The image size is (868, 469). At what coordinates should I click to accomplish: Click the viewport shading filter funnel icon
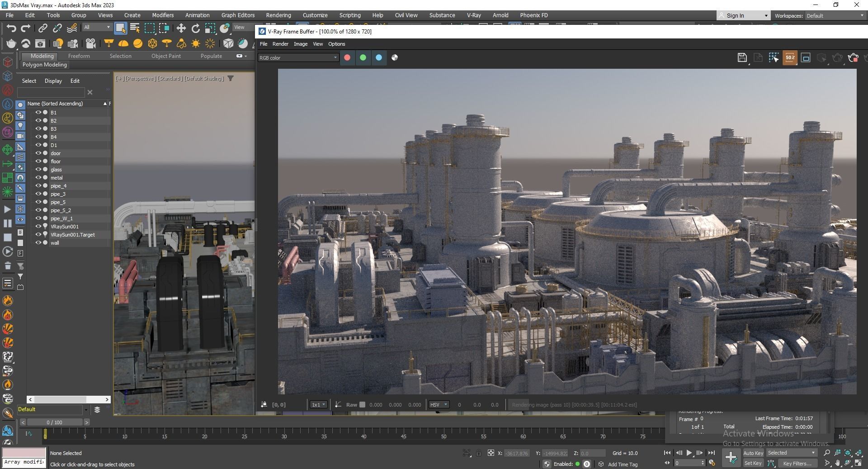click(231, 78)
